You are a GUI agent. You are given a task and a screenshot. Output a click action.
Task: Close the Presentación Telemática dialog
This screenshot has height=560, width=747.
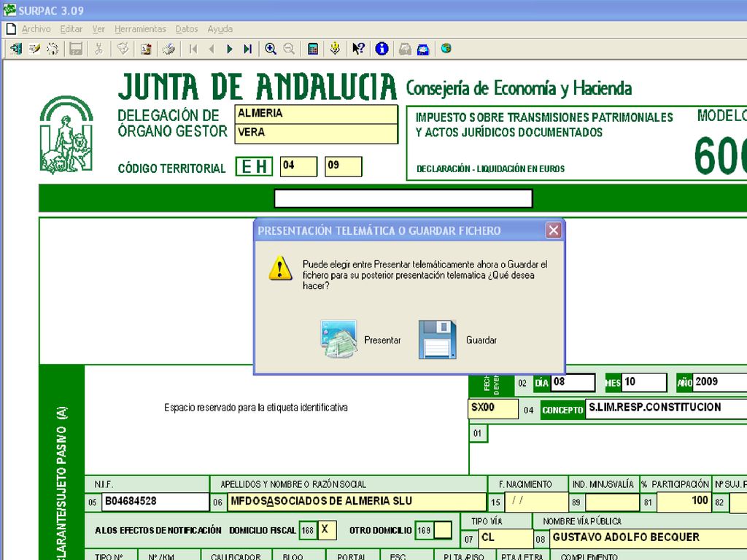[x=553, y=230]
